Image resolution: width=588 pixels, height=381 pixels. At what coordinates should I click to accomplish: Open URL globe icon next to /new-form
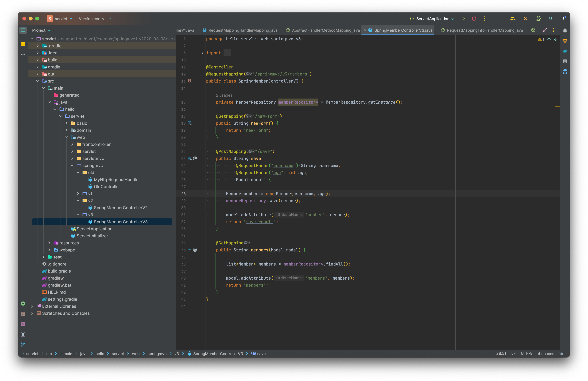tap(249, 116)
